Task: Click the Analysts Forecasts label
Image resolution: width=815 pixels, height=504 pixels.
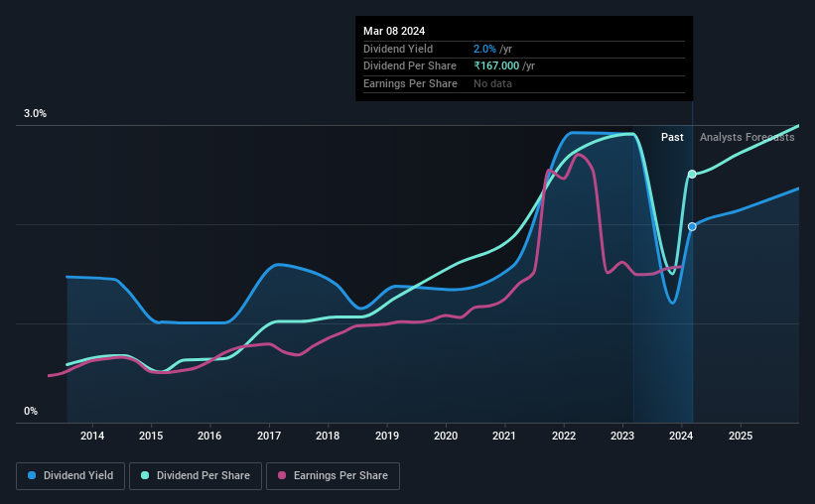Action: click(747, 137)
